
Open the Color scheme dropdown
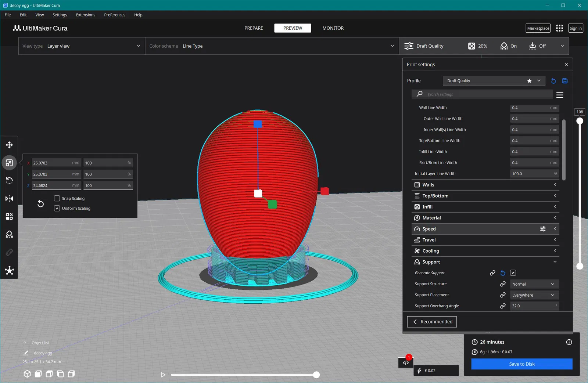point(272,46)
